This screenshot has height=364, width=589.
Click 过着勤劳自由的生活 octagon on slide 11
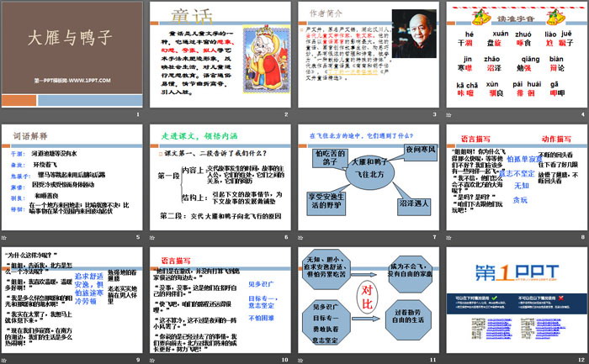click(x=408, y=320)
